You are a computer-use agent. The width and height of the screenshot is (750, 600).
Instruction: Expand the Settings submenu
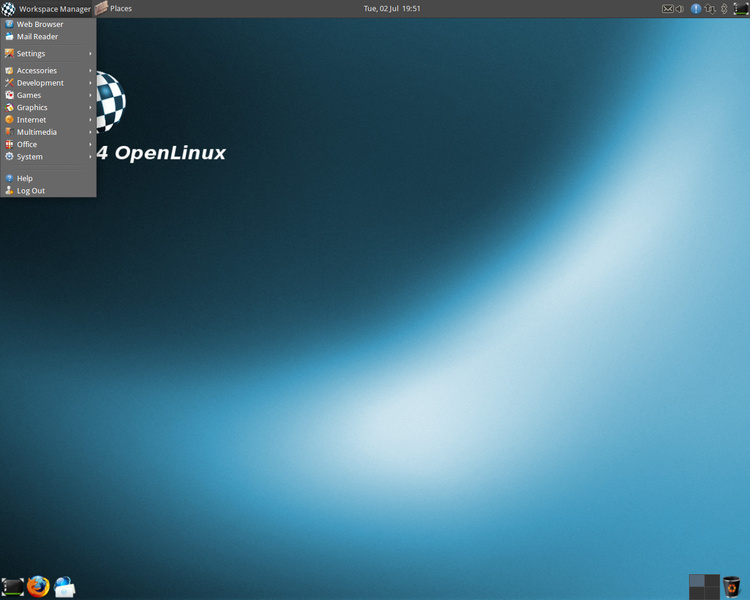point(48,54)
